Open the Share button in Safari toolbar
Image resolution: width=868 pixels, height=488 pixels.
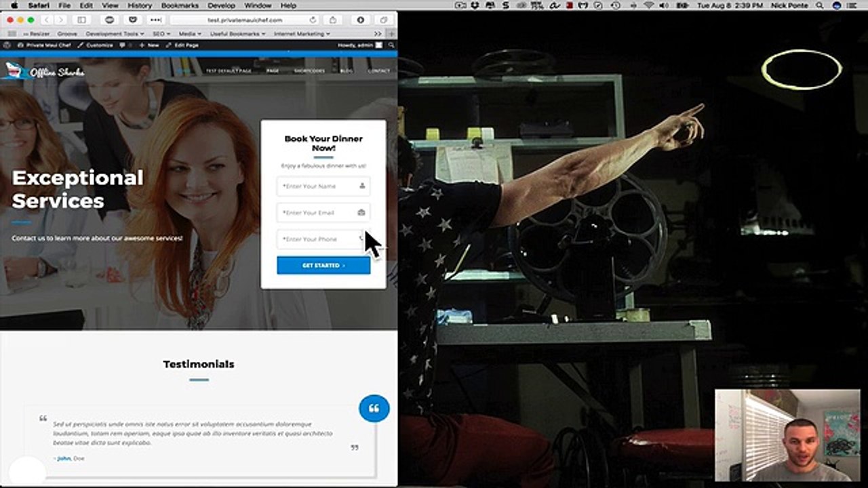click(x=334, y=20)
